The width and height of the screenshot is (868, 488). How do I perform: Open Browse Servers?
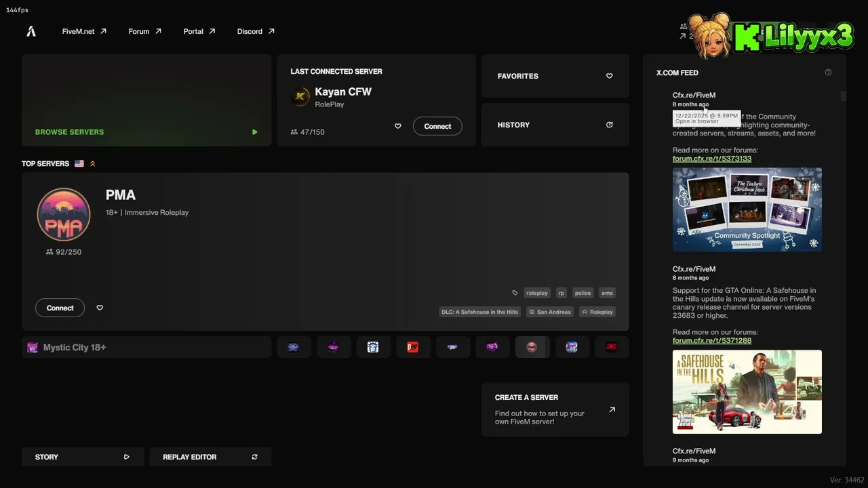click(x=146, y=100)
